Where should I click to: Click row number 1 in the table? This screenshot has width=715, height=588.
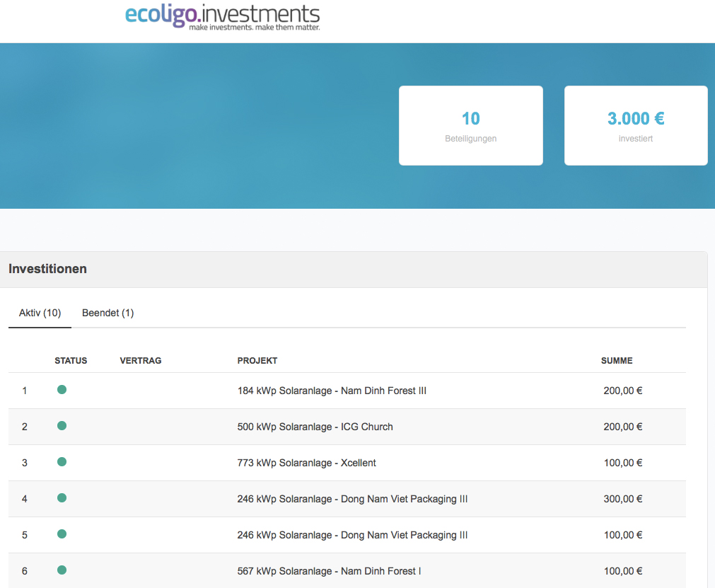pyautogui.click(x=25, y=391)
